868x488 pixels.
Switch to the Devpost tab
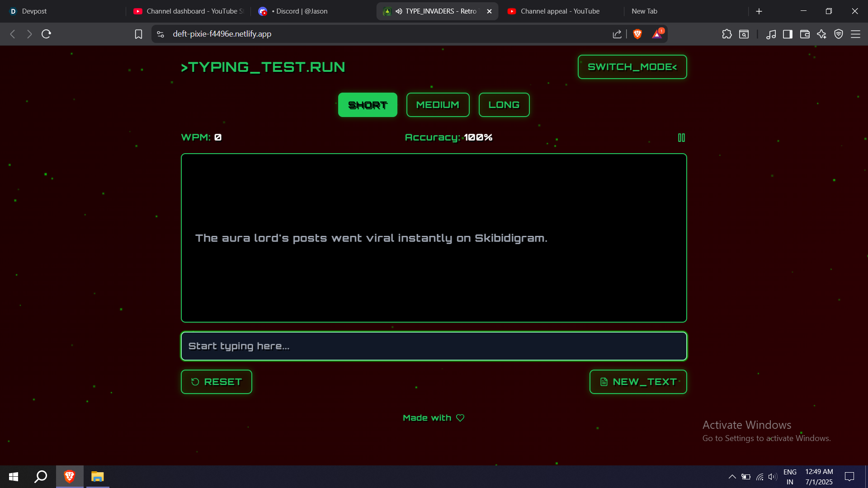(x=34, y=11)
